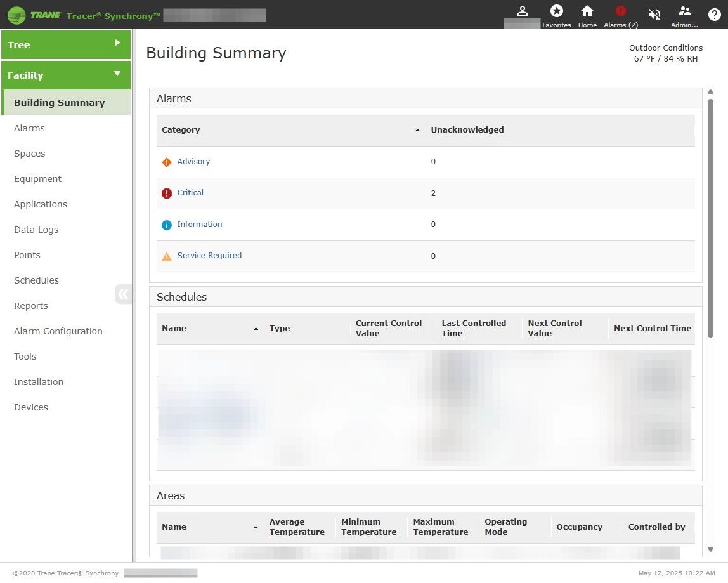
Task: Open Data Logs page
Action: pos(36,230)
